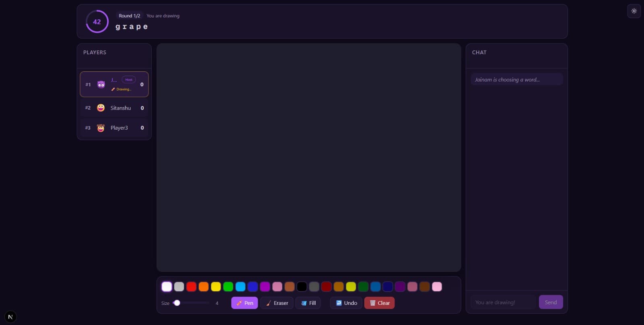Choose the light pink swatch at the end
Viewport: 644px width, 325px height.
437,286
